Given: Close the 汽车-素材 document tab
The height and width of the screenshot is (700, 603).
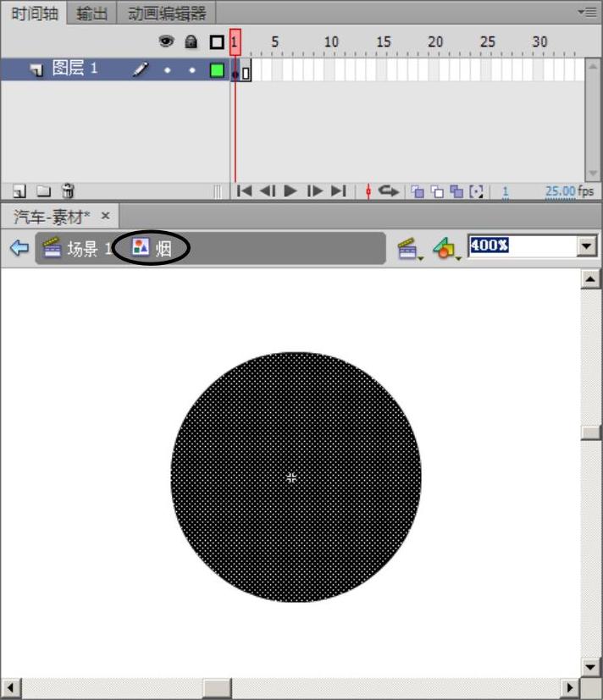Looking at the screenshot, I should coord(105,216).
